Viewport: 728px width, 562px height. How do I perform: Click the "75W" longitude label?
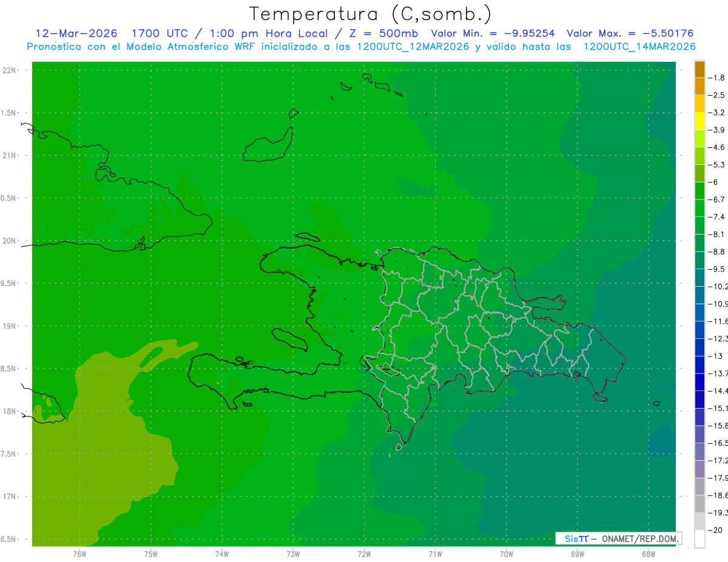pyautogui.click(x=151, y=554)
